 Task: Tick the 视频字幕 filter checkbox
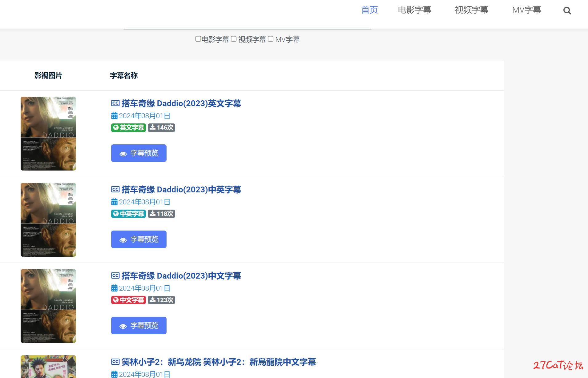click(234, 39)
